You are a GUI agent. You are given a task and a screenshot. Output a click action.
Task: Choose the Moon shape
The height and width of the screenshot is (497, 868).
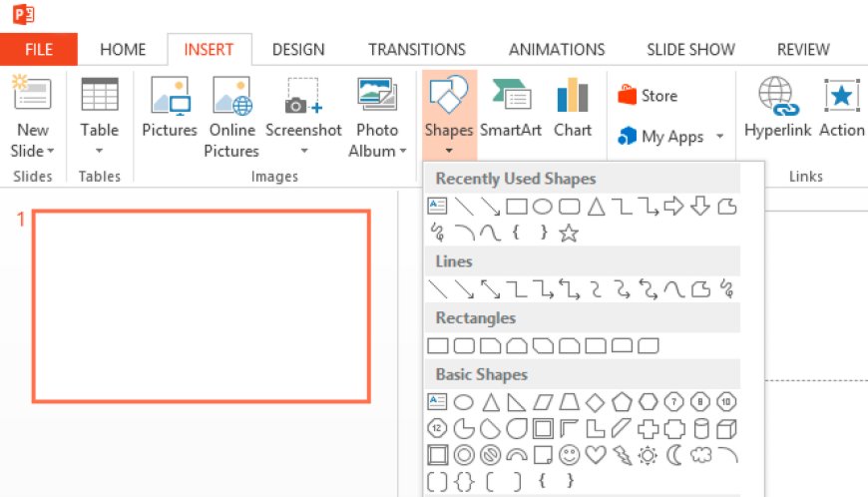pyautogui.click(x=673, y=456)
